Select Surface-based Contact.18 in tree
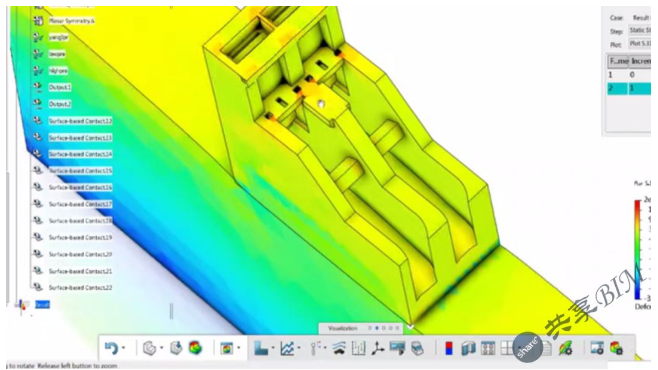Image resolution: width=658 pixels, height=370 pixels. click(x=80, y=221)
